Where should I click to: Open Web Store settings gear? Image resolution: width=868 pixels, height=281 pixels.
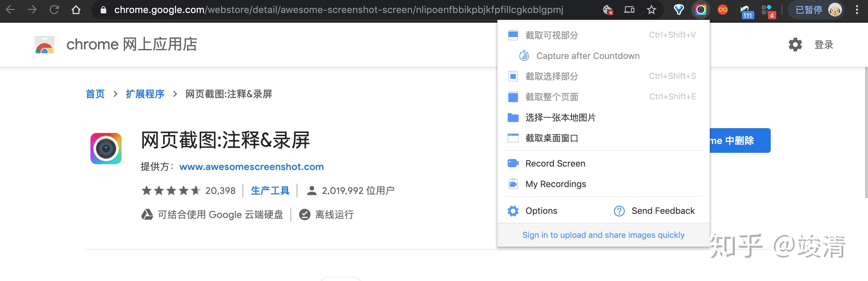[795, 45]
